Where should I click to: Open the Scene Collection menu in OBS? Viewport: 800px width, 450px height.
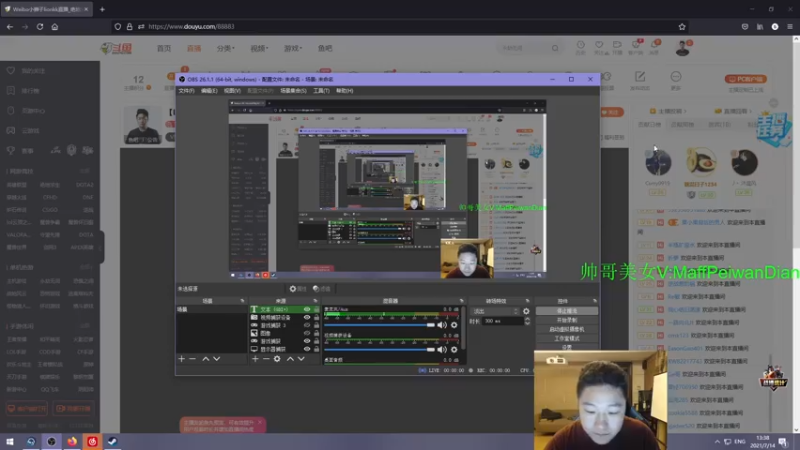click(293, 91)
